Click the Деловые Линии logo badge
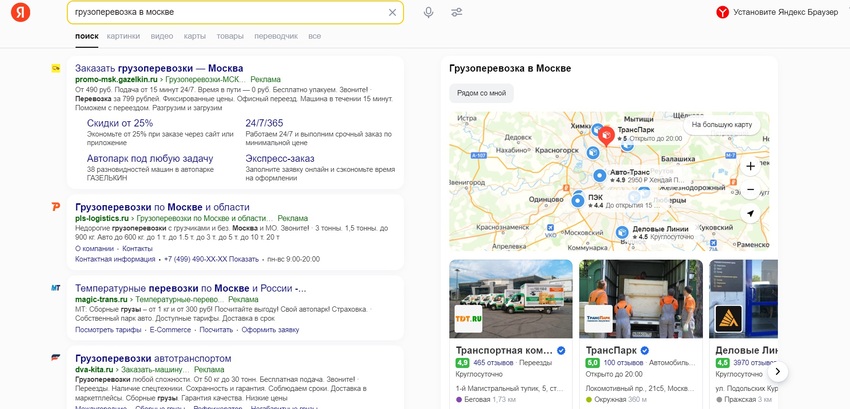Screen dimensions: 850x409 click(x=728, y=318)
